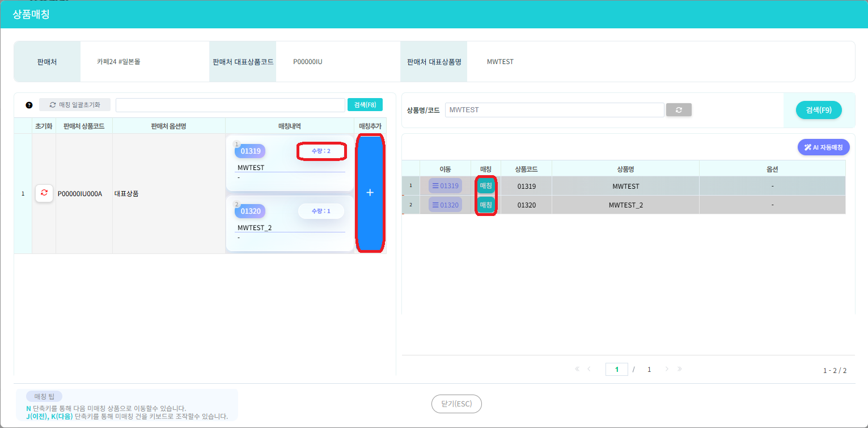Click the 판매처 옵션명 column header

coord(169,126)
